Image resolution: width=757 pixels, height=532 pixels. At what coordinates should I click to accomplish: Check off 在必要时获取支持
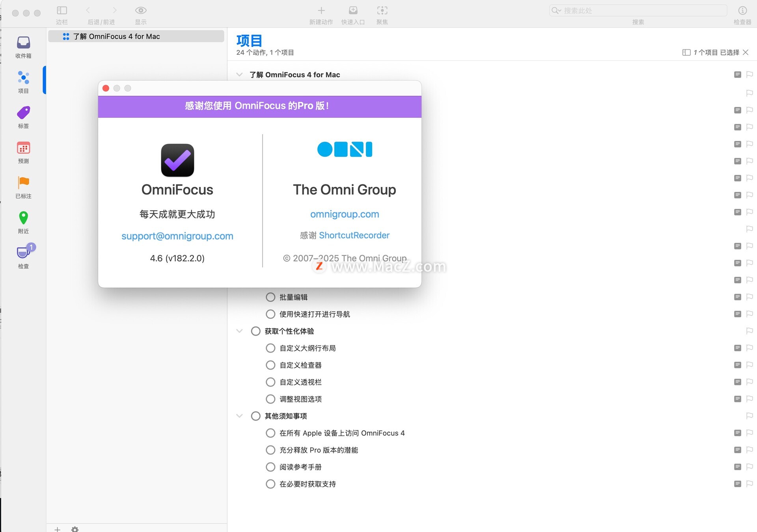[270, 484]
